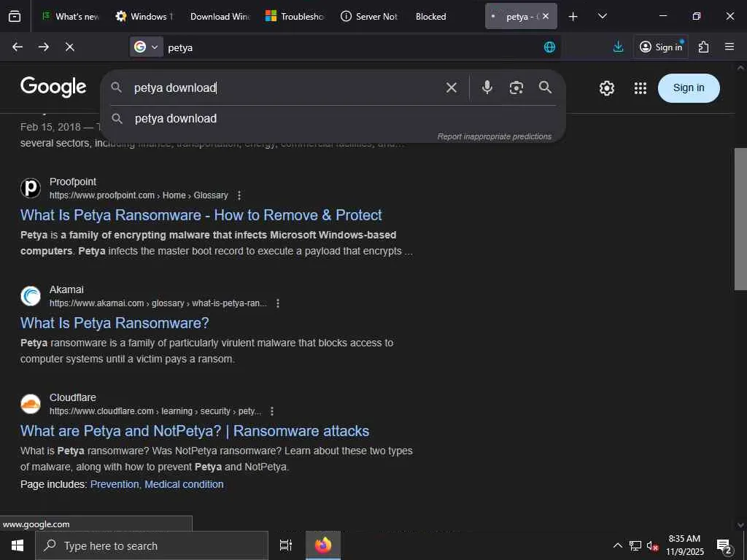Open the Firefox View button
747x560 pixels.
click(x=15, y=16)
